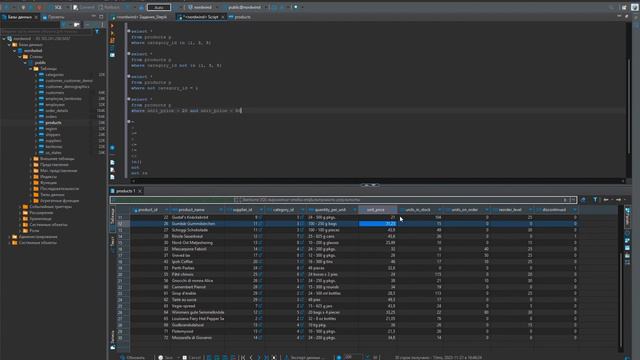Viewport: 640px width, 360px height.
Task: Go to first result row icon
Action: pos(243,358)
